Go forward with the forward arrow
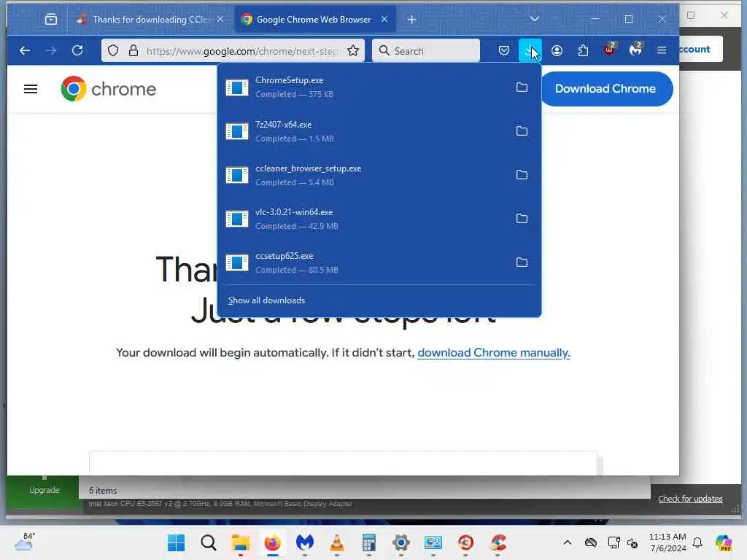 tap(51, 50)
